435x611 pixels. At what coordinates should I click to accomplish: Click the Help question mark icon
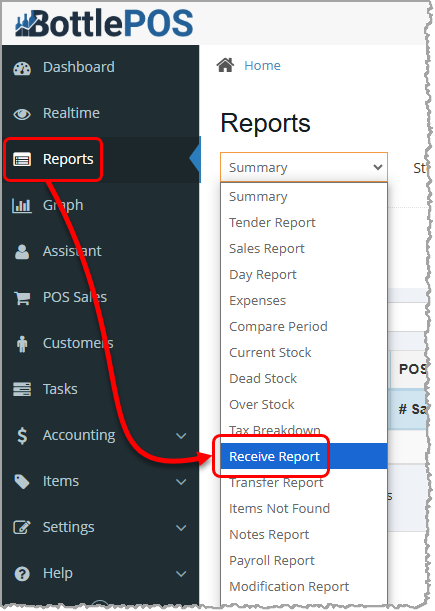(x=22, y=574)
